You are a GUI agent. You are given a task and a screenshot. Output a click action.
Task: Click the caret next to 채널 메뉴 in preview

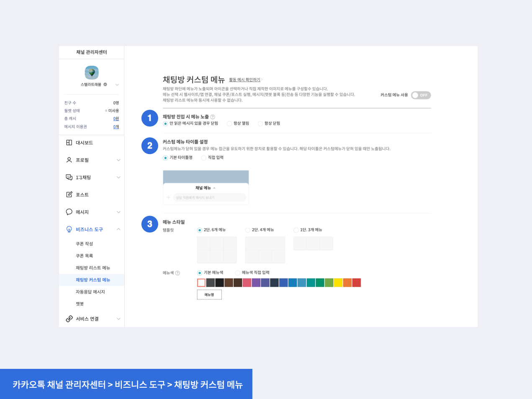pyautogui.click(x=214, y=188)
